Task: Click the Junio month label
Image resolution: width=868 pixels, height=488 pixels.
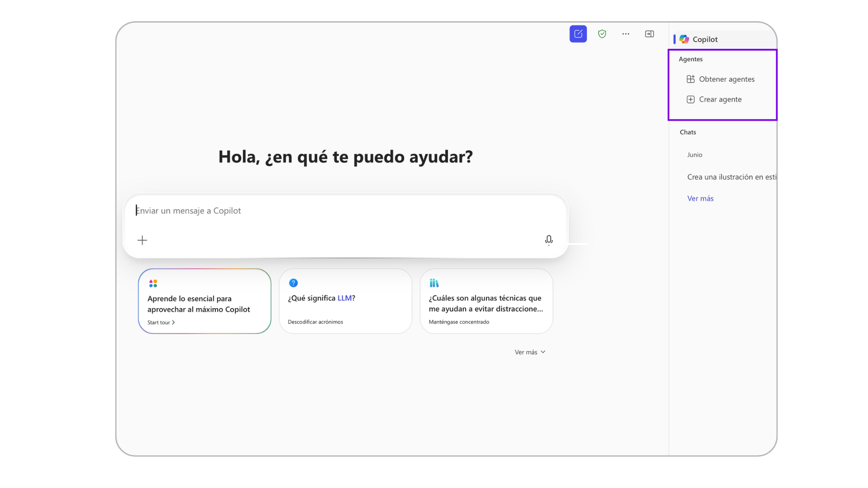Action: (x=694, y=155)
